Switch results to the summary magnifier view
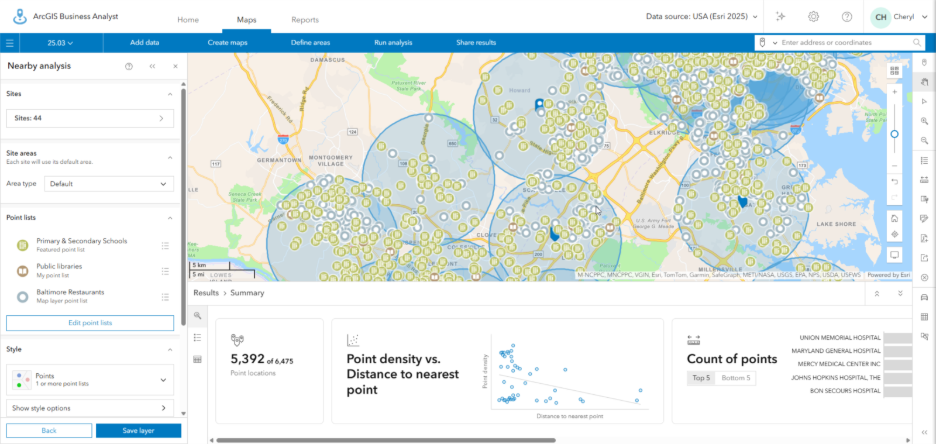Viewport: 936px width, 444px height. pos(198,315)
